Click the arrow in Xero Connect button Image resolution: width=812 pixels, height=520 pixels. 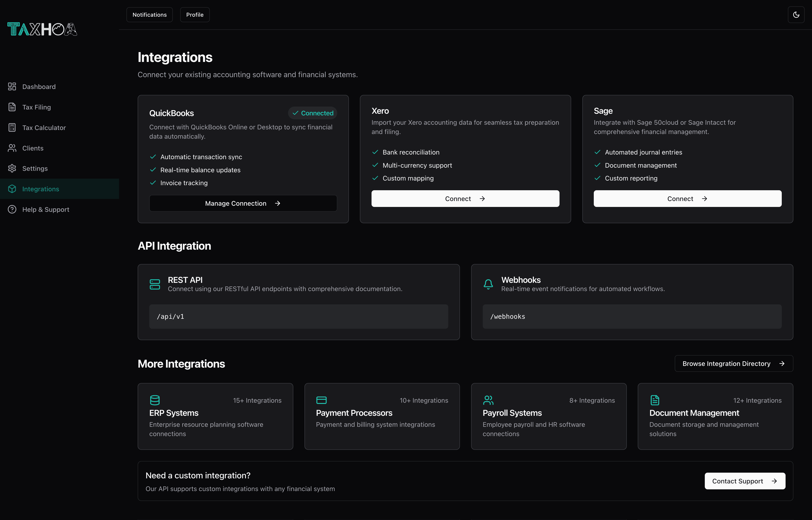pyautogui.click(x=482, y=198)
